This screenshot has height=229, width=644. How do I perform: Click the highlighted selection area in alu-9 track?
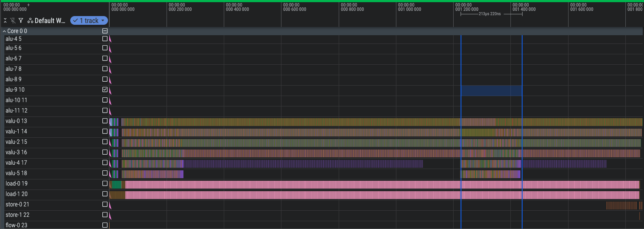(x=491, y=90)
